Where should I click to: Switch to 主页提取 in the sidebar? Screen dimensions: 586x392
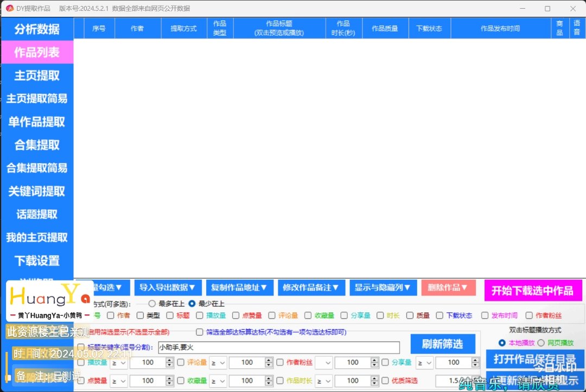[37, 76]
